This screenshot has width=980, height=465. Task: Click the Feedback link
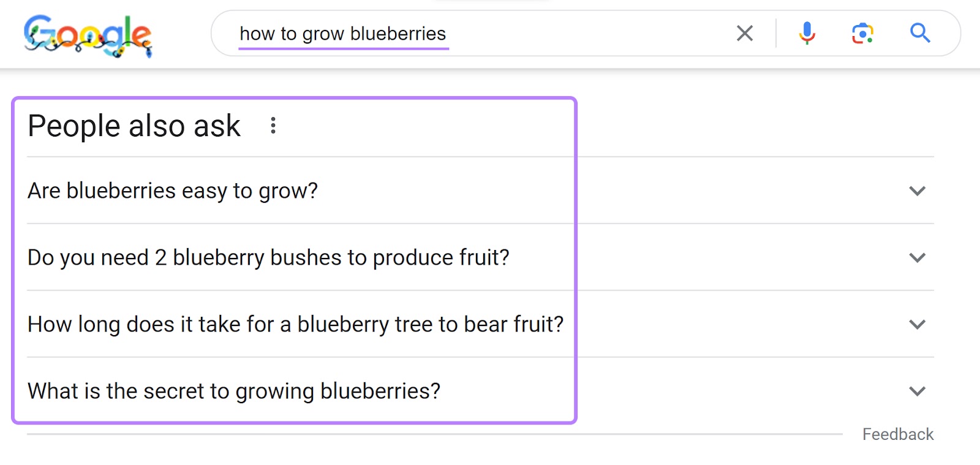coord(897,434)
